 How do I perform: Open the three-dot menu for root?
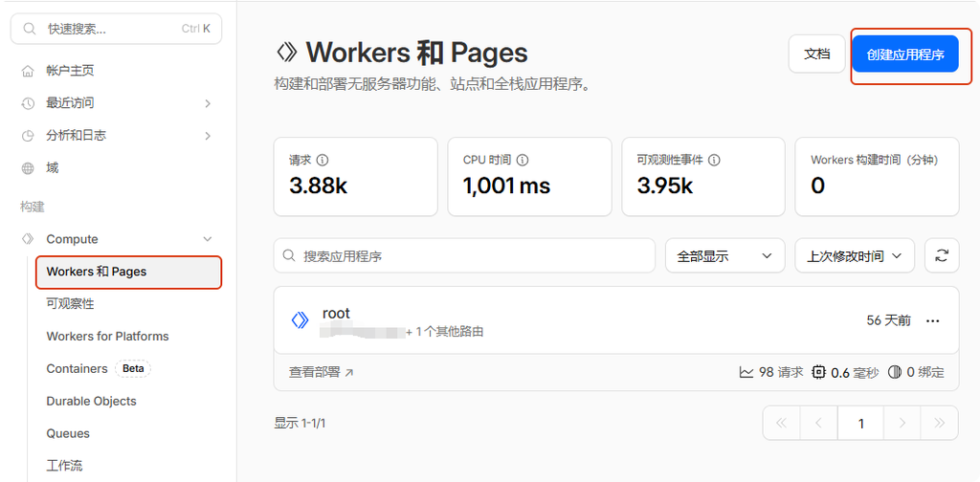(933, 321)
